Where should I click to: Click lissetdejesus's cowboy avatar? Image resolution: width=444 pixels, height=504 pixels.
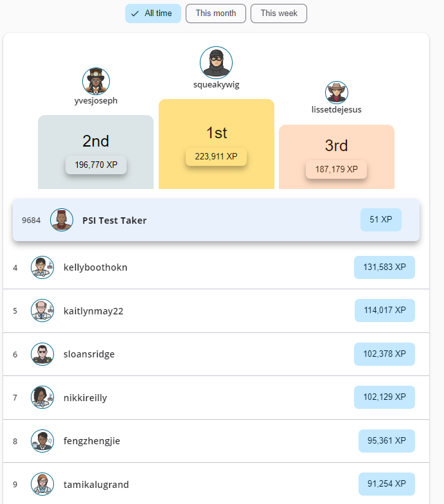(x=336, y=93)
